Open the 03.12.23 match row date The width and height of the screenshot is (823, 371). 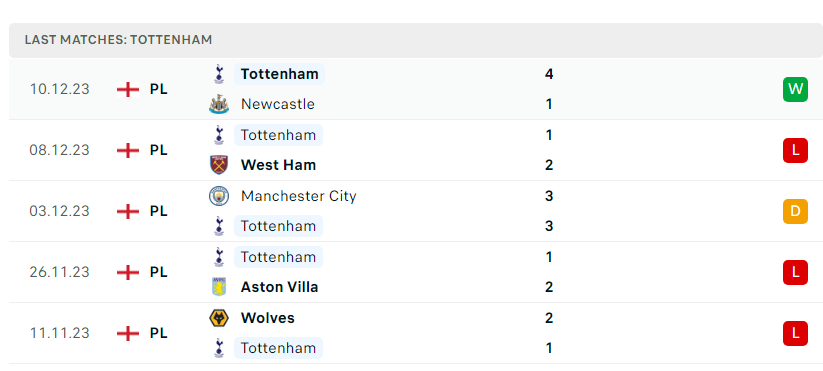point(59,211)
